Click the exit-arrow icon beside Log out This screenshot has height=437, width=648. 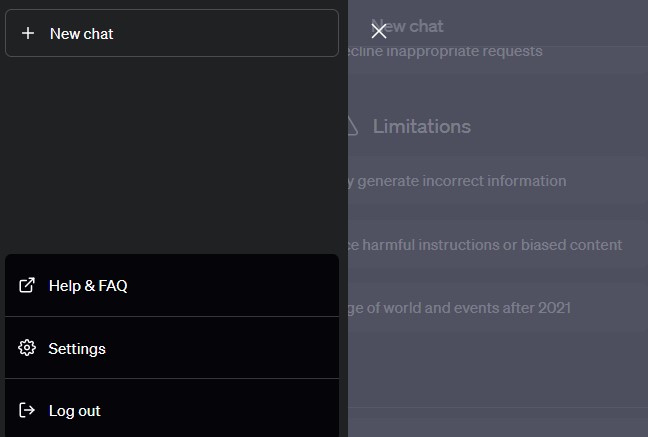coord(27,410)
